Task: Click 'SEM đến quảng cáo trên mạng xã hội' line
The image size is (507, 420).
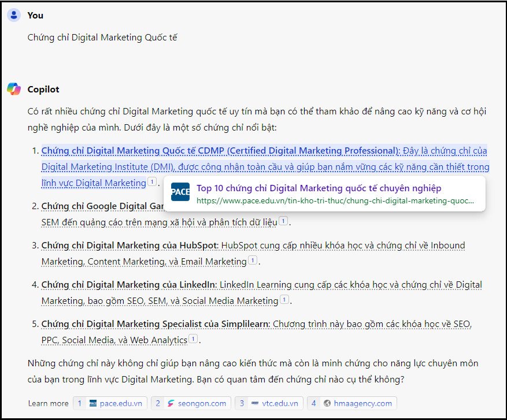Action: point(160,222)
